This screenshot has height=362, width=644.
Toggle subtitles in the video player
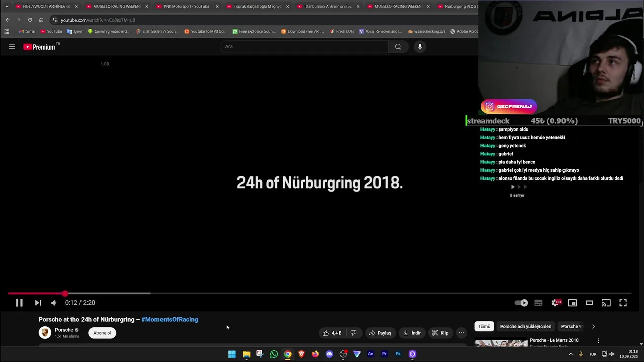(x=538, y=303)
